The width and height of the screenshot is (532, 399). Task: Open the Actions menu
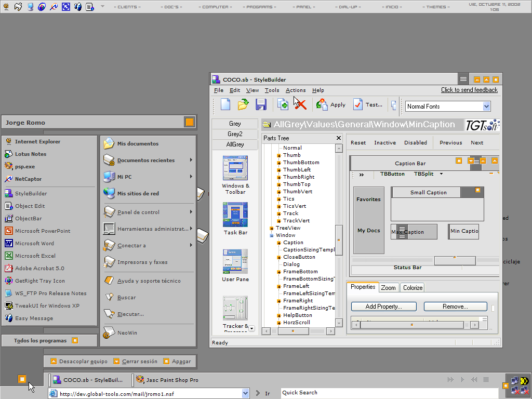point(296,90)
